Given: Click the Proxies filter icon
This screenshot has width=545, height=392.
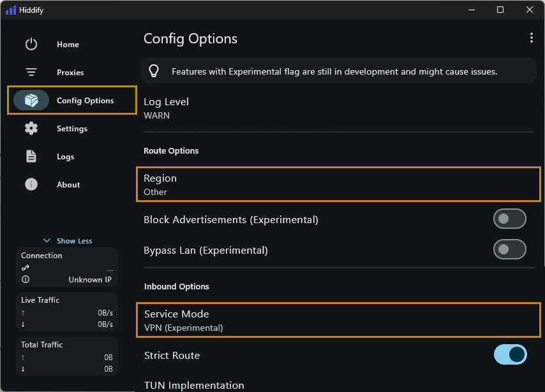Looking at the screenshot, I should (x=31, y=73).
